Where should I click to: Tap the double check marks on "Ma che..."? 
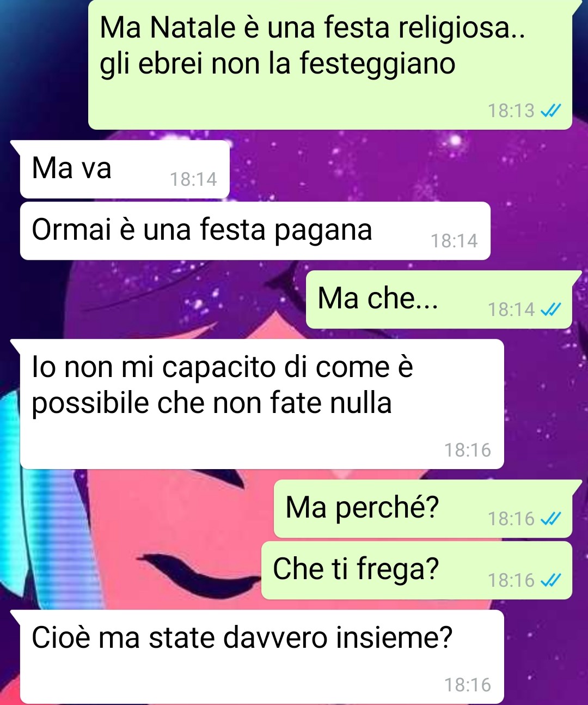click(x=550, y=310)
